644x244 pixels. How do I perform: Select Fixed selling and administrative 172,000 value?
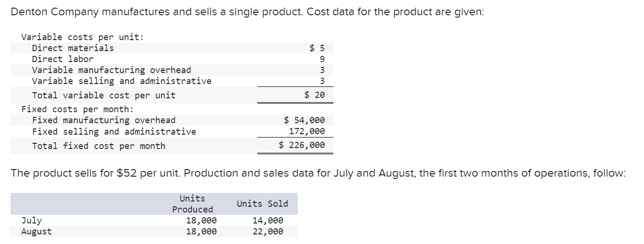(307, 131)
